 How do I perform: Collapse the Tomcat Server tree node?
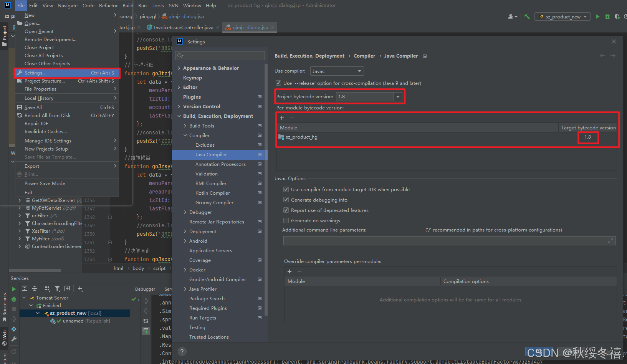24,298
